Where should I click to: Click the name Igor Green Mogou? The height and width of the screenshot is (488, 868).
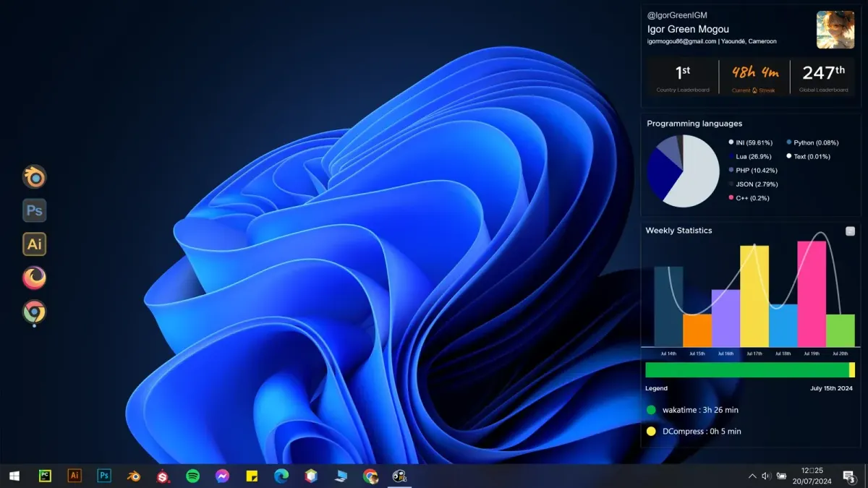tap(688, 29)
